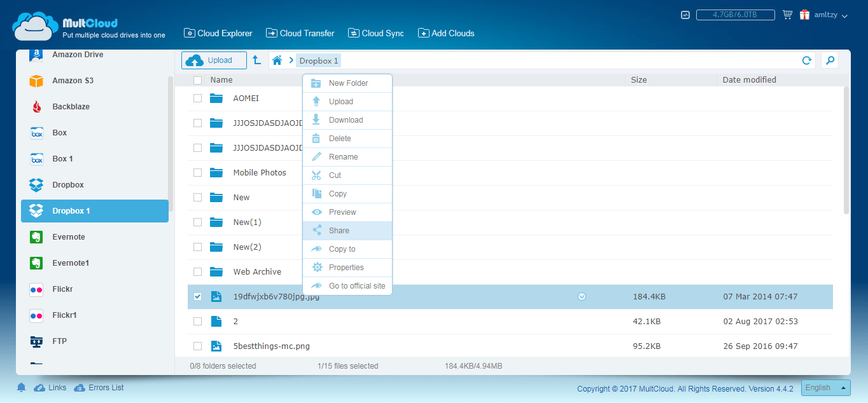The width and height of the screenshot is (868, 403).
Task: Check the AOMEI folder checkbox
Action: click(198, 99)
